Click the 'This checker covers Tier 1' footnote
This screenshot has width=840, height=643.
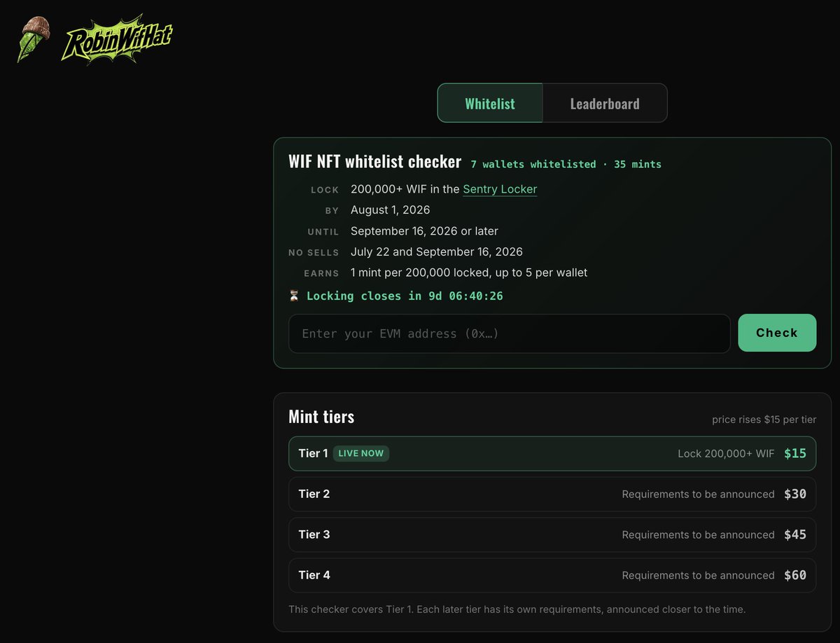[x=517, y=609]
